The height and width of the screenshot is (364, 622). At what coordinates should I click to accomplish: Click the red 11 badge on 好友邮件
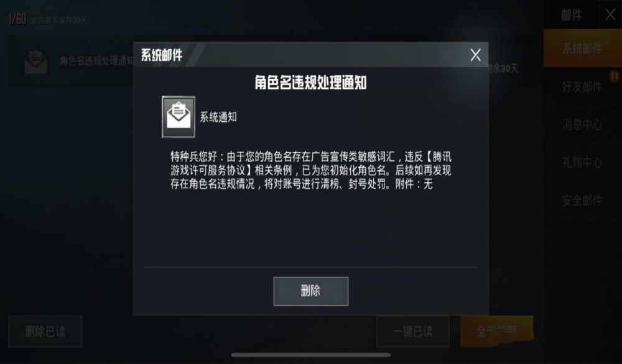tap(614, 76)
